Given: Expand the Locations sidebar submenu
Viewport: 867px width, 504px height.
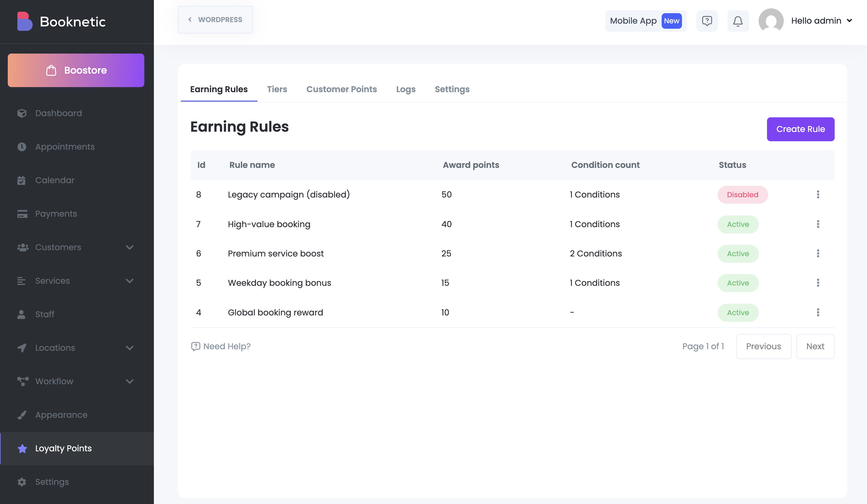Looking at the screenshot, I should click(130, 348).
